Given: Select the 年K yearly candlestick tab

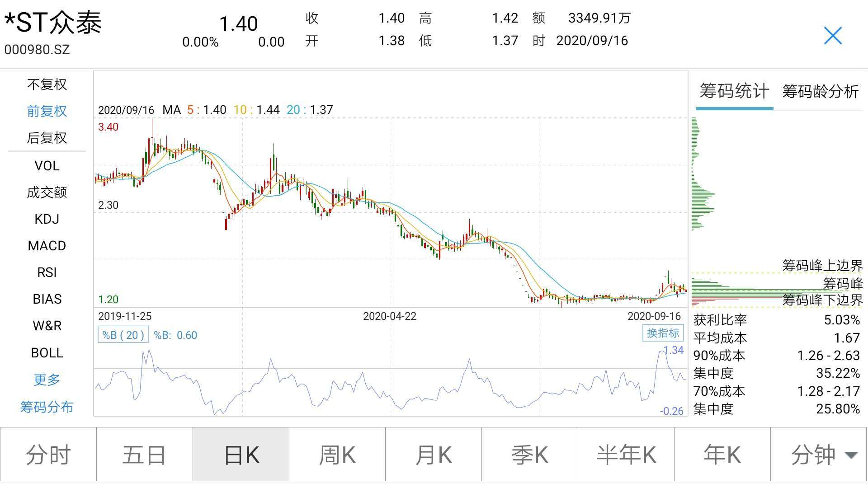Looking at the screenshot, I should pos(722,455).
